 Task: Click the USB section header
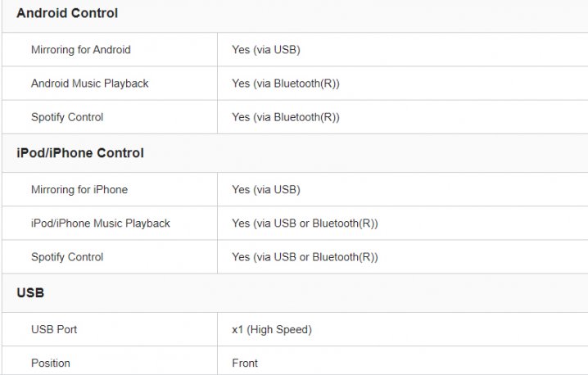tap(30, 293)
